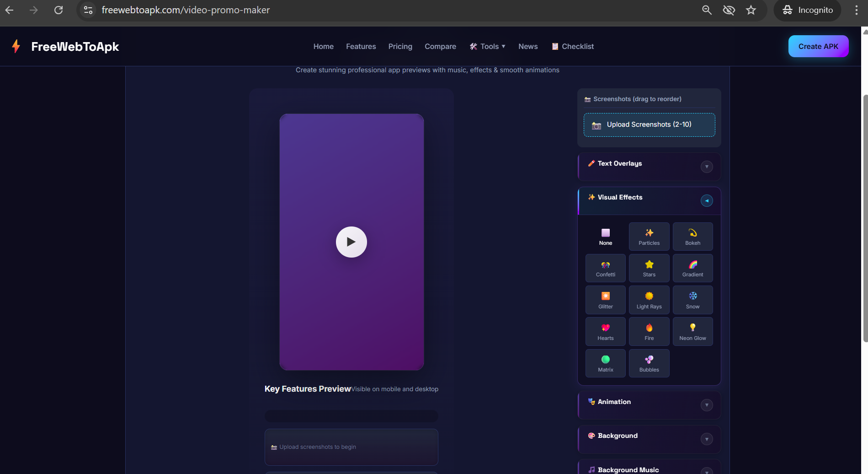Expand the Text Overlays section

[707, 167]
